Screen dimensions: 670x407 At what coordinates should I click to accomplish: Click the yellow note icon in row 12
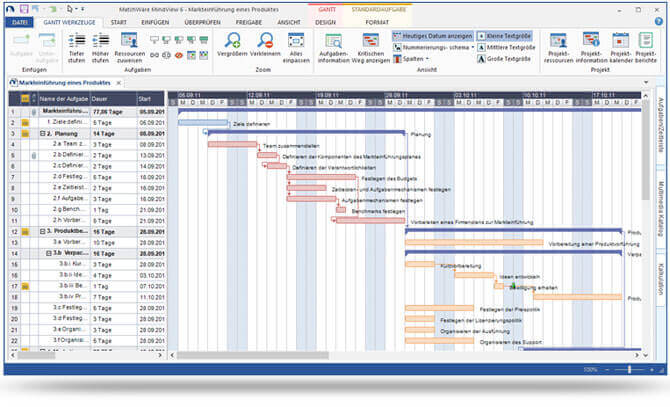25,231
